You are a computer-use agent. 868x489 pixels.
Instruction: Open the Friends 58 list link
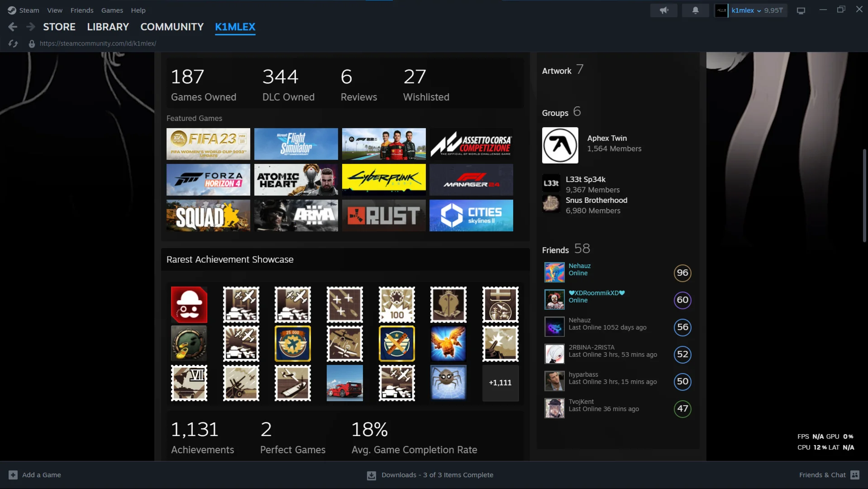[566, 249]
